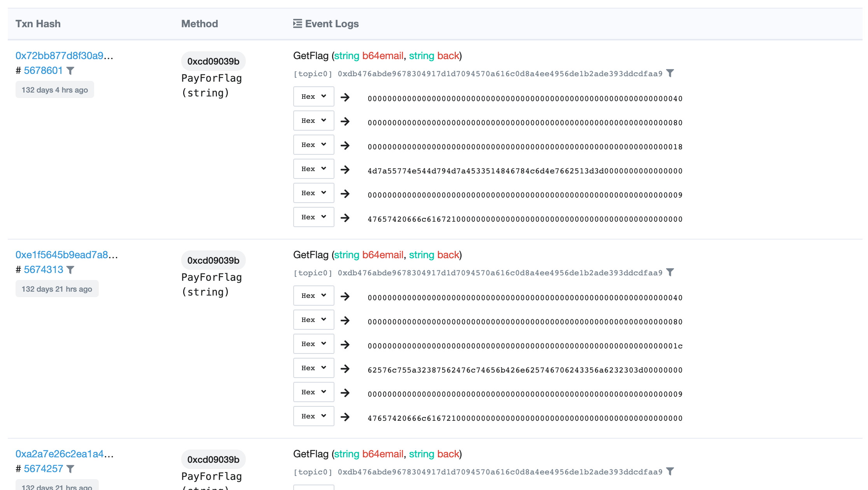Open transaction hash 0xa2a7e26c2ea1a4
The height and width of the screenshot is (490, 868).
click(59, 454)
